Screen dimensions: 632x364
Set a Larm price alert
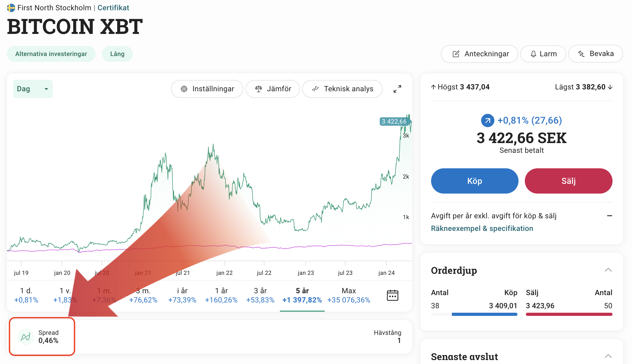543,54
